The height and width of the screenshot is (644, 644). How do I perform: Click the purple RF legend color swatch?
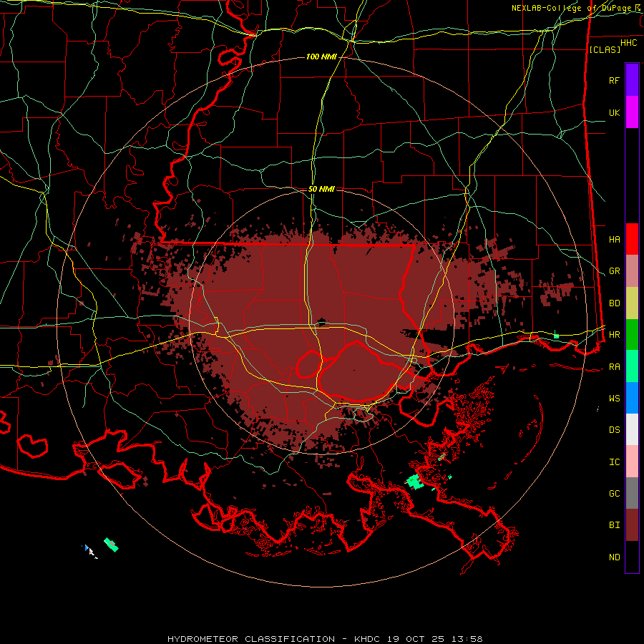pyautogui.click(x=632, y=80)
